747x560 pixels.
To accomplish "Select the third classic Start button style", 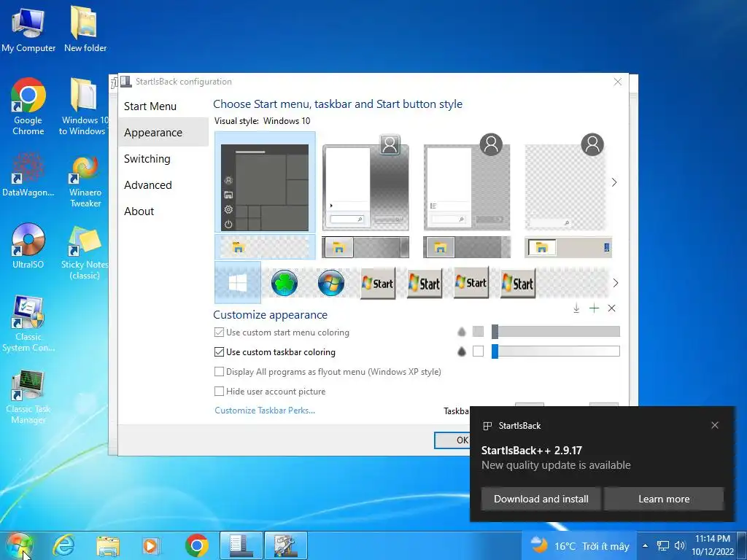I will coord(471,283).
